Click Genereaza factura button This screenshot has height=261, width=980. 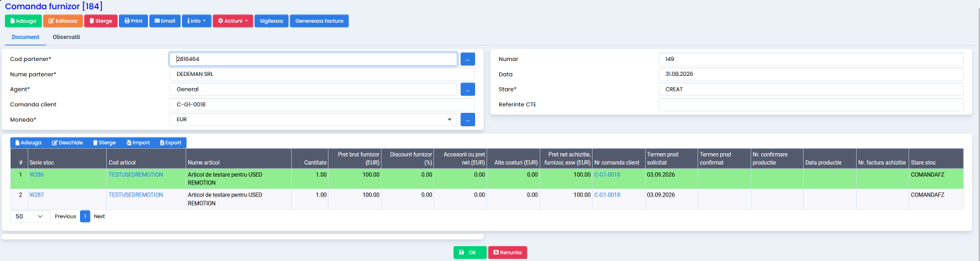(319, 21)
